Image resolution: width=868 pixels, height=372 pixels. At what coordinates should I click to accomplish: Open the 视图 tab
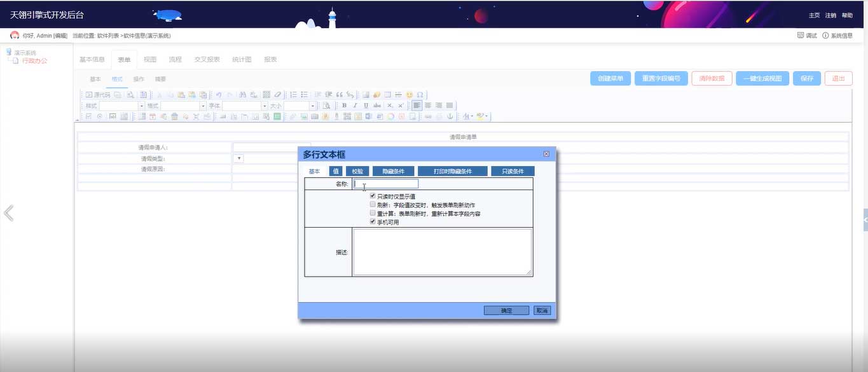[x=149, y=60]
